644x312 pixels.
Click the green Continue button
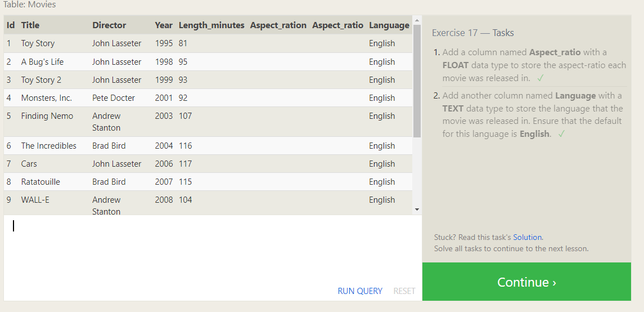[x=526, y=282]
